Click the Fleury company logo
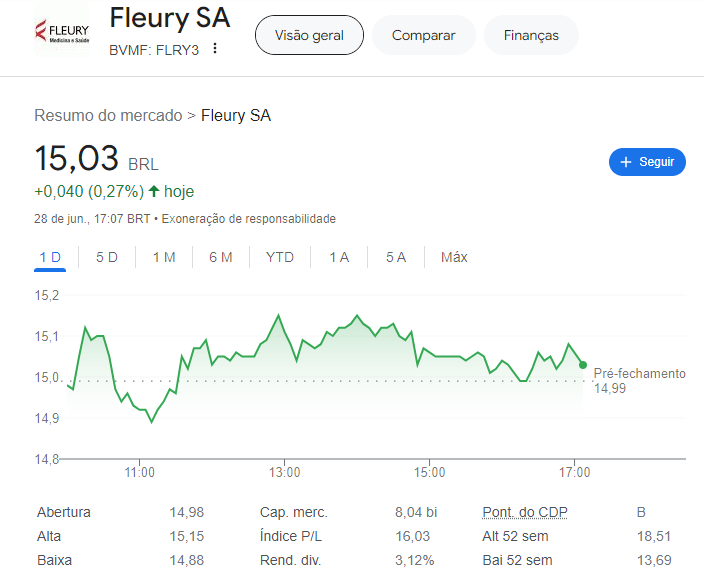The width and height of the screenshot is (704, 572). (62, 30)
